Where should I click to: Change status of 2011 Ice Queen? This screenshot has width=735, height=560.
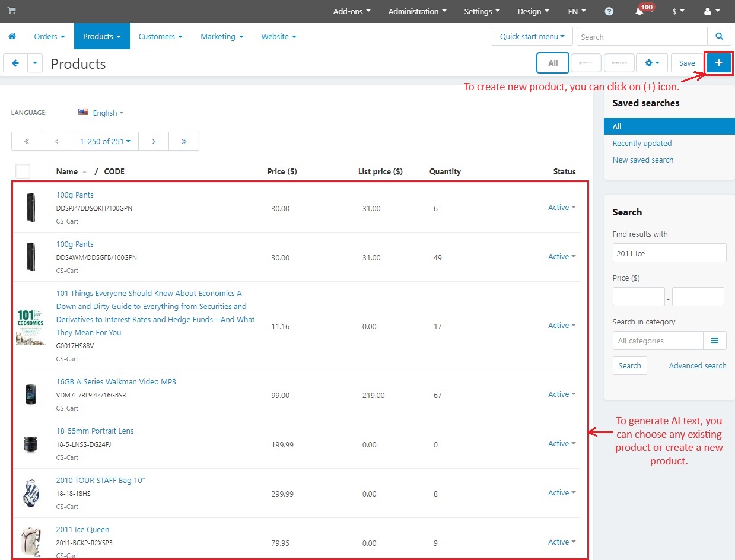click(562, 542)
